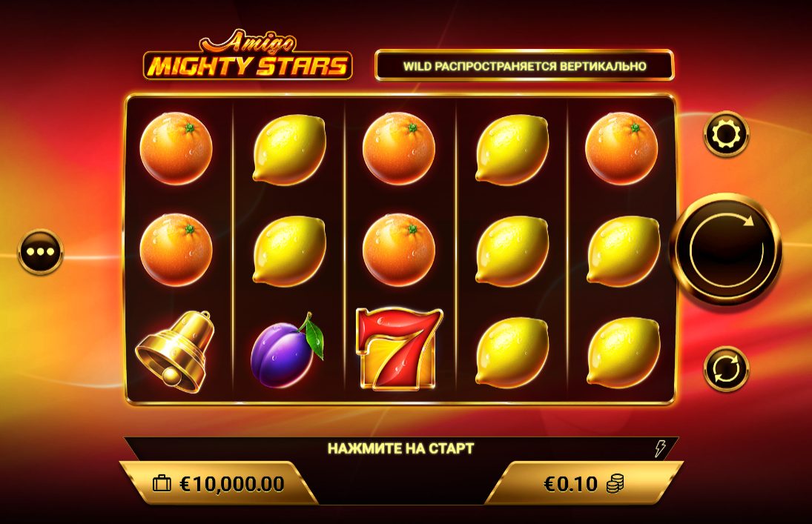Open the €0.10 bet amount panel
The height and width of the screenshot is (524, 812).
tap(584, 484)
